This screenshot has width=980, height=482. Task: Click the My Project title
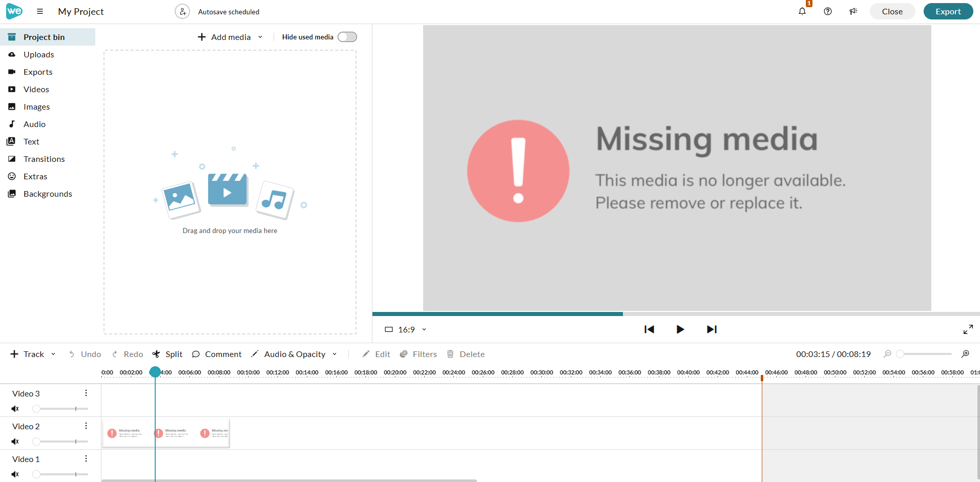click(x=81, y=11)
